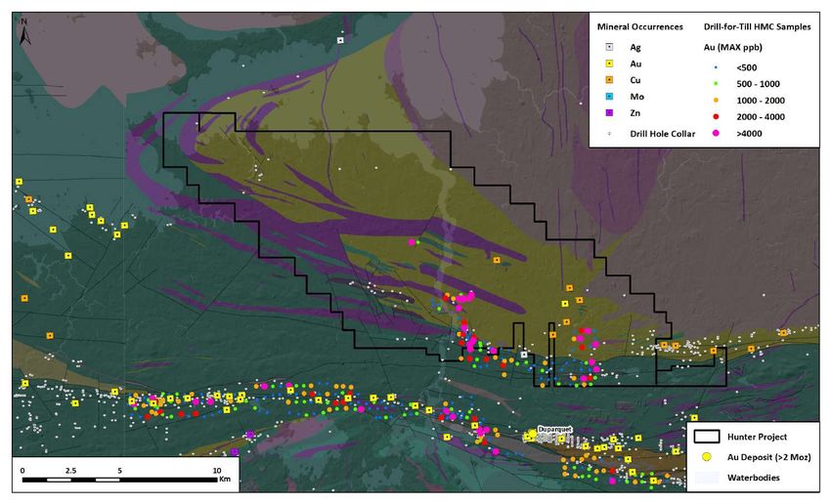The image size is (831, 504).
Task: Click the Ag legend symbol
Action: click(x=609, y=47)
